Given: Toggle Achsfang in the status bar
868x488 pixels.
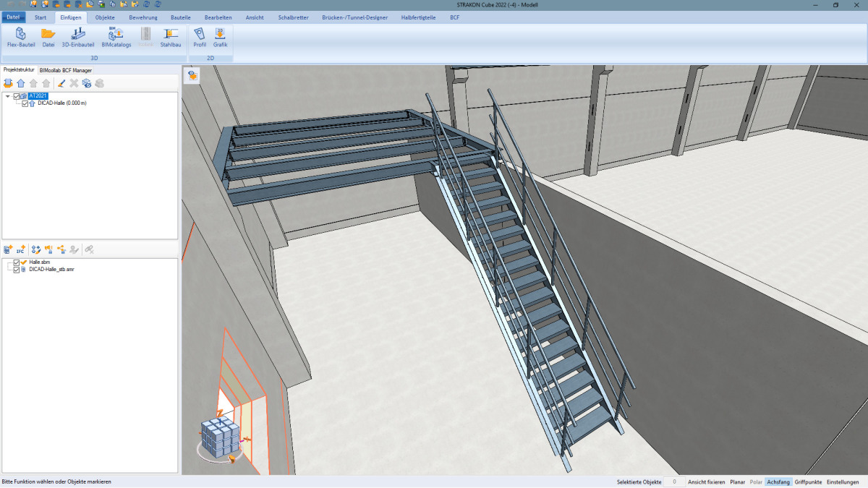Looking at the screenshot, I should [x=778, y=481].
